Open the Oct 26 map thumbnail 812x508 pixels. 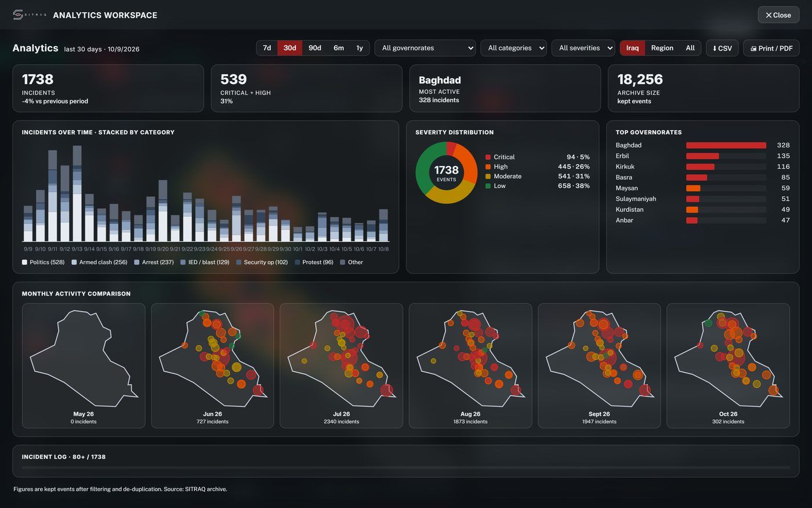point(728,366)
